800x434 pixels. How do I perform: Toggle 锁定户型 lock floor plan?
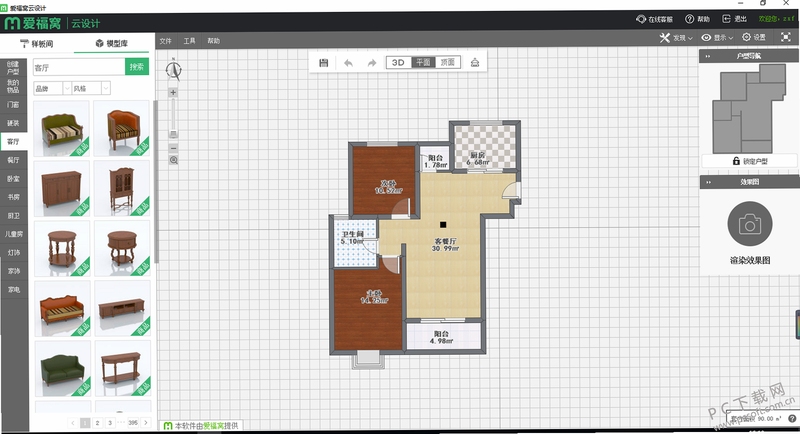pyautogui.click(x=749, y=161)
